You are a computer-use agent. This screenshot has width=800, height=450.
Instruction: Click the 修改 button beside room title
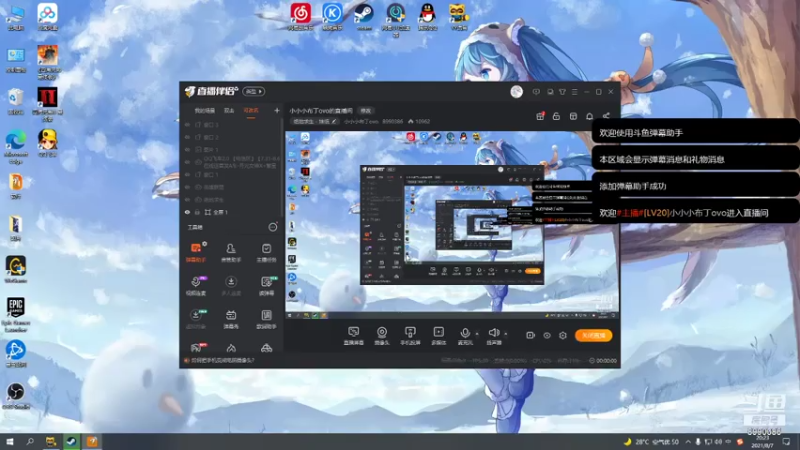[x=366, y=111]
